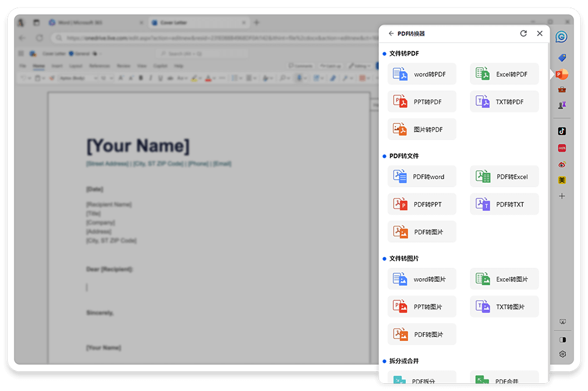Click the red font color button
The width and height of the screenshot is (588, 391).
point(208,78)
